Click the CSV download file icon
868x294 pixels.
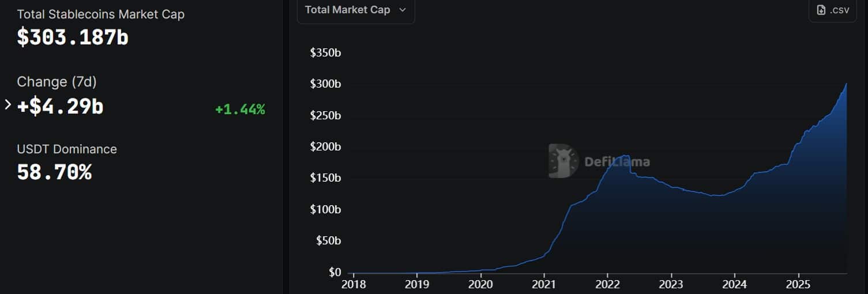tap(822, 10)
